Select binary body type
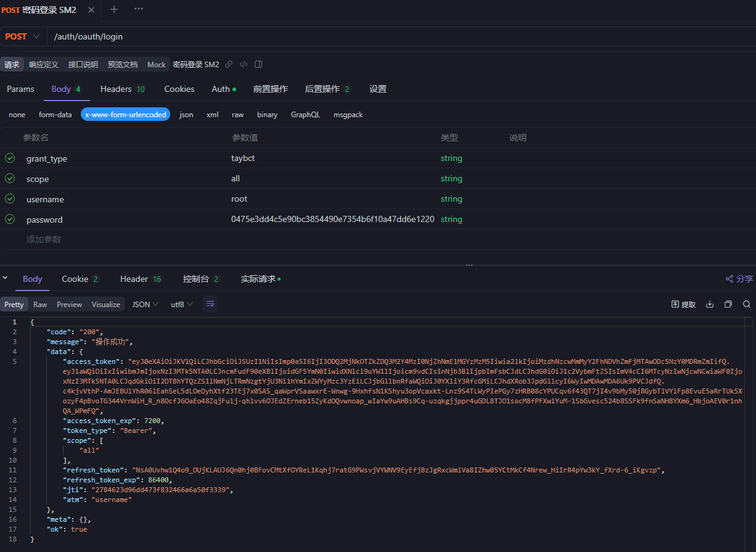The width and height of the screenshot is (756, 552). (268, 115)
